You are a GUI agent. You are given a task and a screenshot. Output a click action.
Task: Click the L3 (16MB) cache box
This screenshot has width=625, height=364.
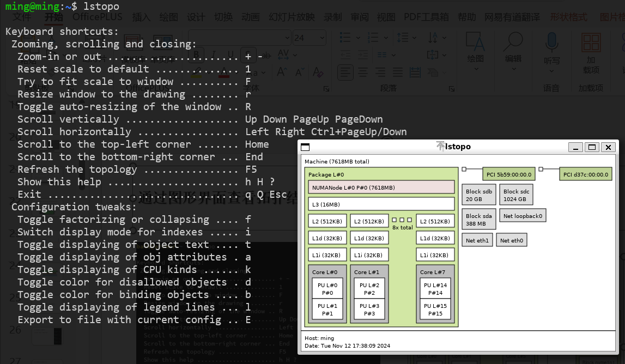point(381,204)
